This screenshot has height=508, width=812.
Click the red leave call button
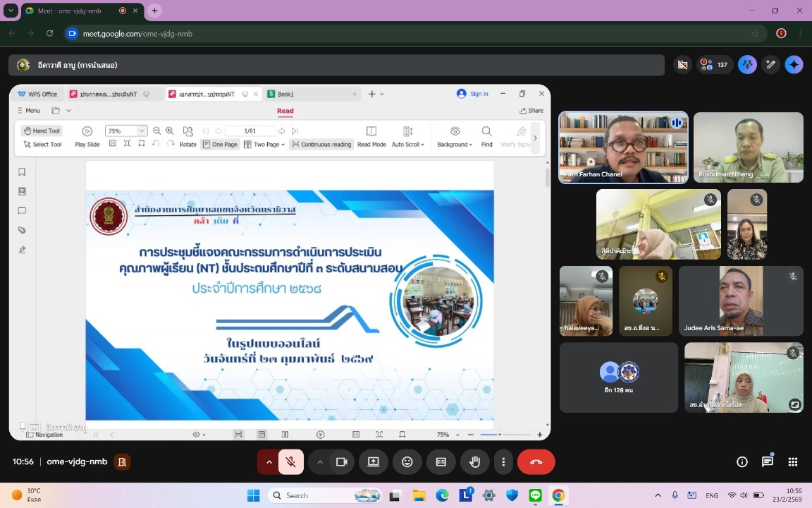536,462
